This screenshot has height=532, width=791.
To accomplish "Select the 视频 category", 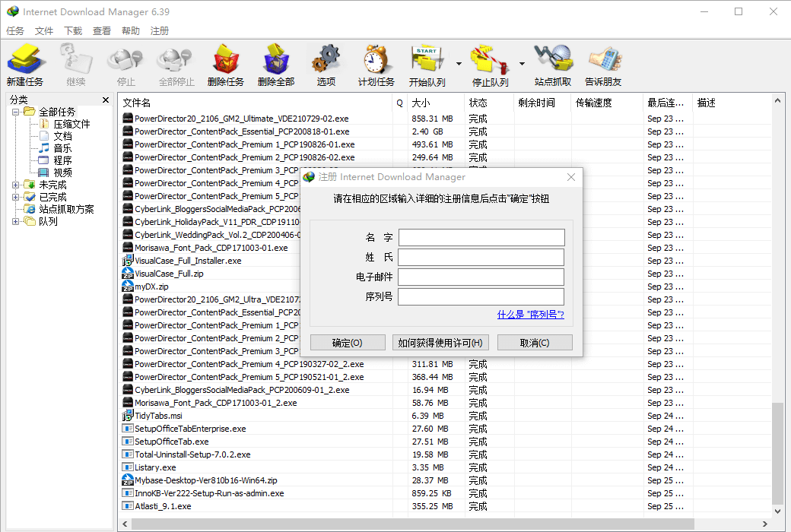I will 62,173.
